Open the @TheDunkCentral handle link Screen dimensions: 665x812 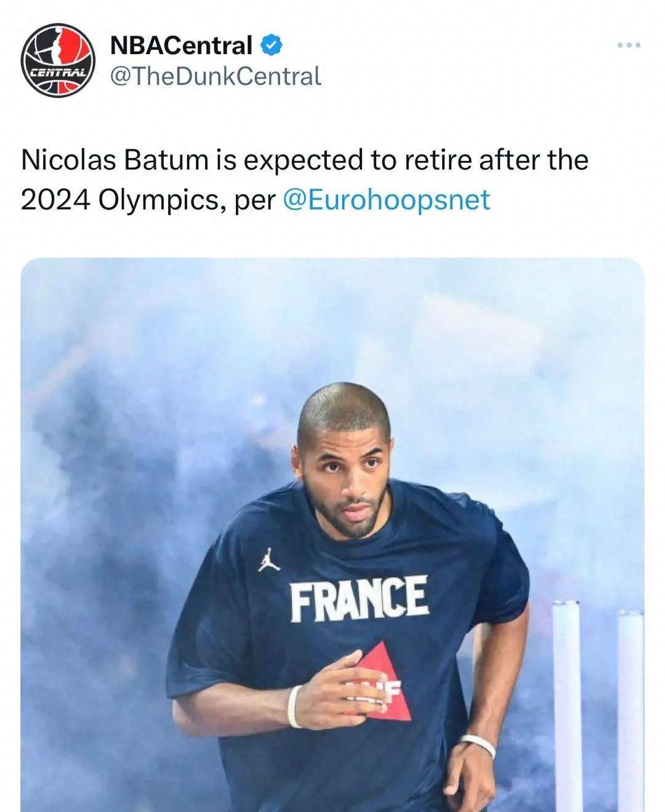click(x=215, y=76)
